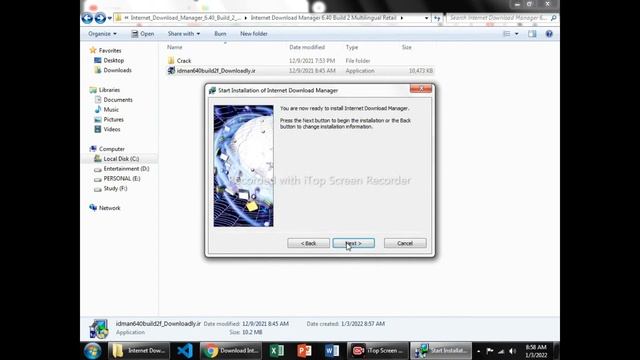Open Pictures library

coord(113,120)
